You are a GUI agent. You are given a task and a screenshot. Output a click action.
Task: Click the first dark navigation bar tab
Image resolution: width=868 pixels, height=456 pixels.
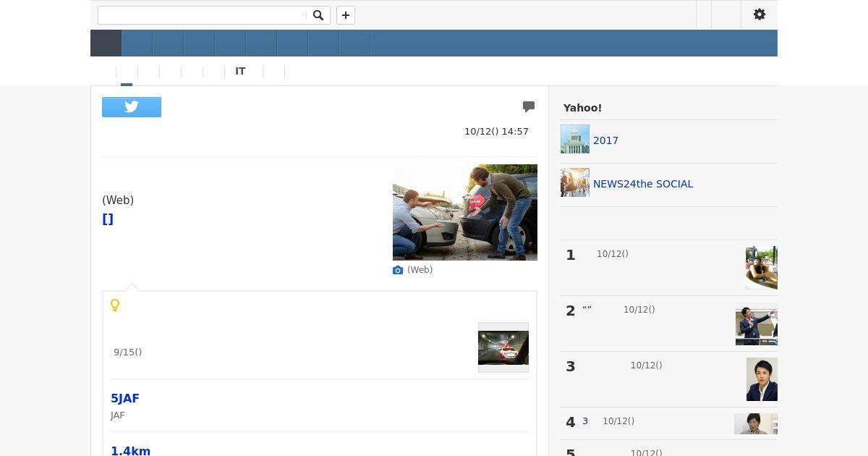106,43
